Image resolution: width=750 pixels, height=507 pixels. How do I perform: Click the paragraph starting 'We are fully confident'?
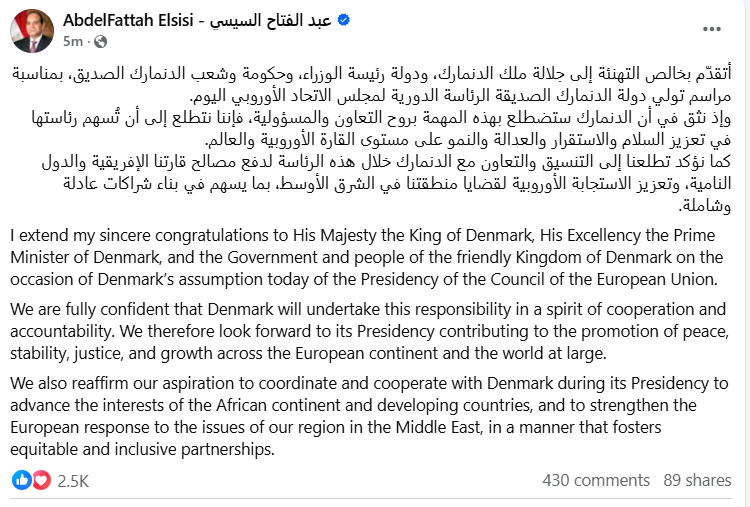click(x=369, y=331)
